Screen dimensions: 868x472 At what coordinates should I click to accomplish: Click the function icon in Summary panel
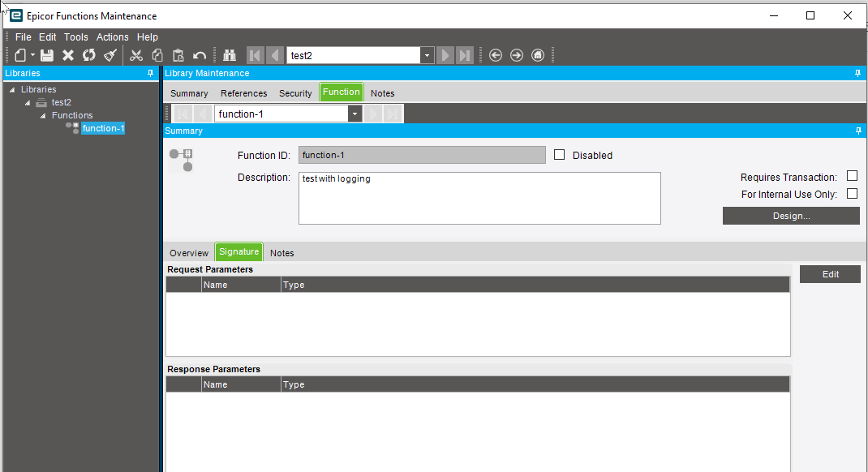[x=182, y=160]
